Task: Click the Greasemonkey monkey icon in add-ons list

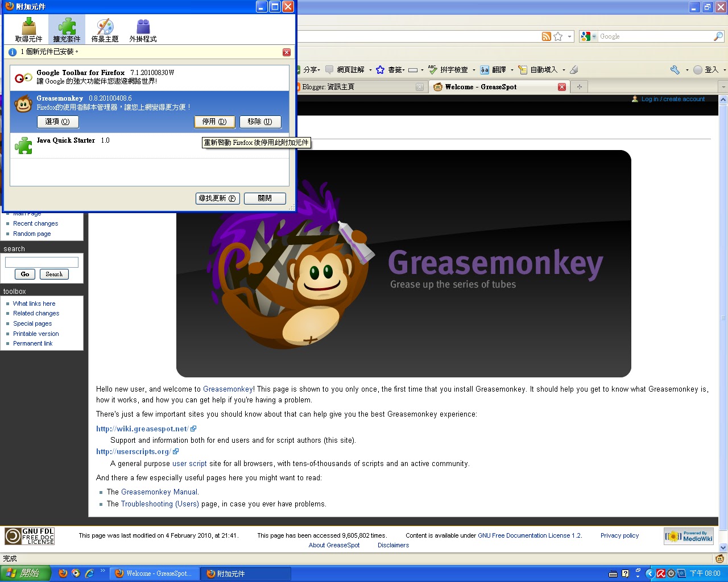Action: pyautogui.click(x=23, y=104)
